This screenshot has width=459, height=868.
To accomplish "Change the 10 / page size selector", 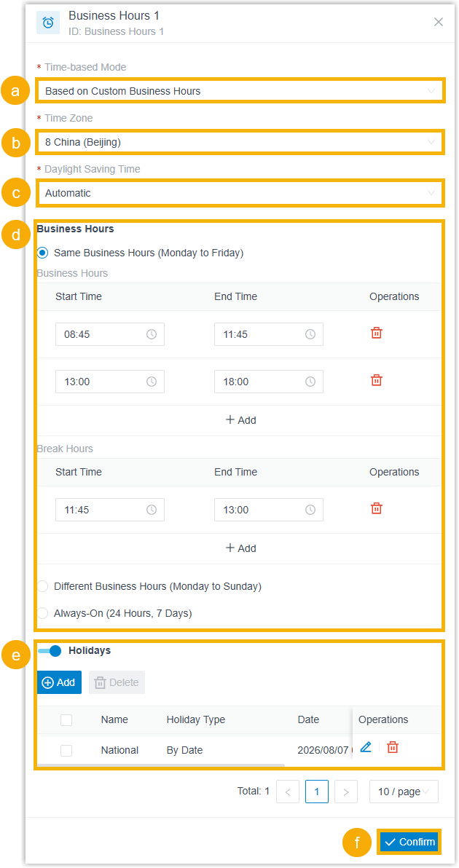I will click(404, 792).
